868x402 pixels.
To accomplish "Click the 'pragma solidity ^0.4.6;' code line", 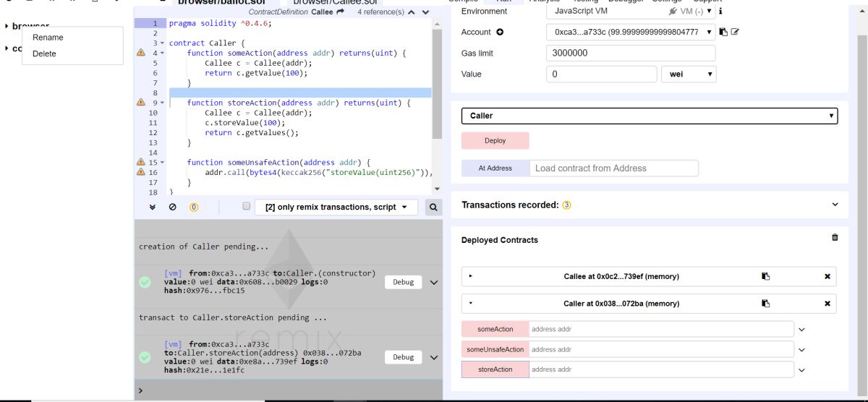I will pos(221,23).
